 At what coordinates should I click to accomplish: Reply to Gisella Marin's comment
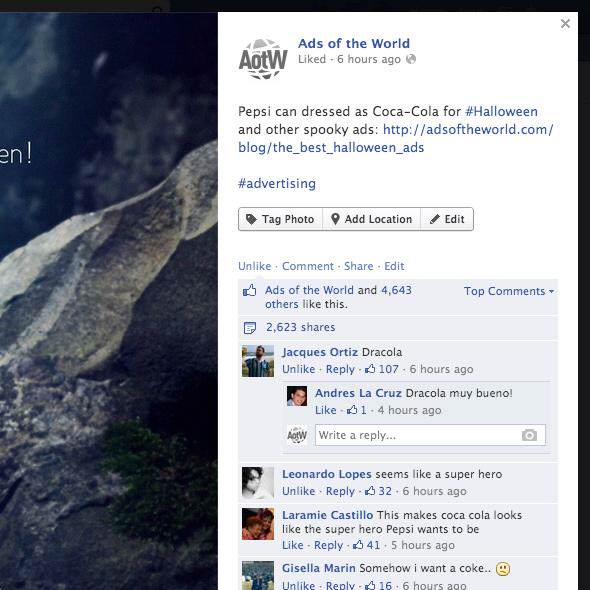(340, 585)
